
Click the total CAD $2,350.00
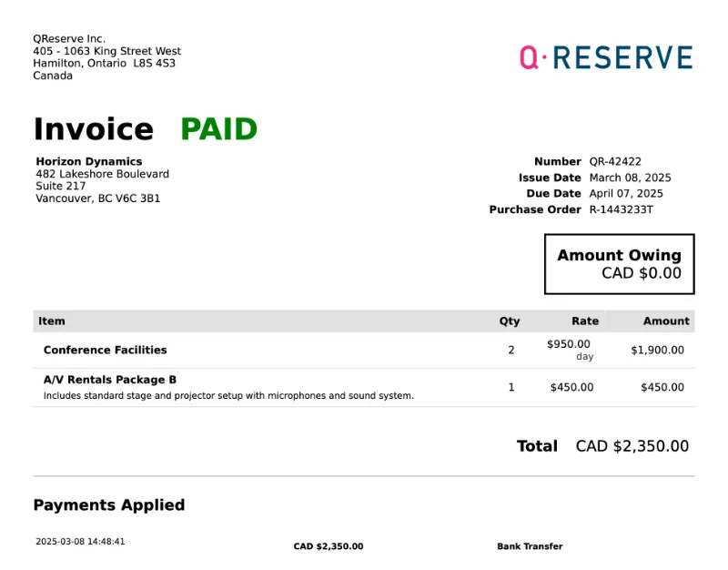click(632, 446)
